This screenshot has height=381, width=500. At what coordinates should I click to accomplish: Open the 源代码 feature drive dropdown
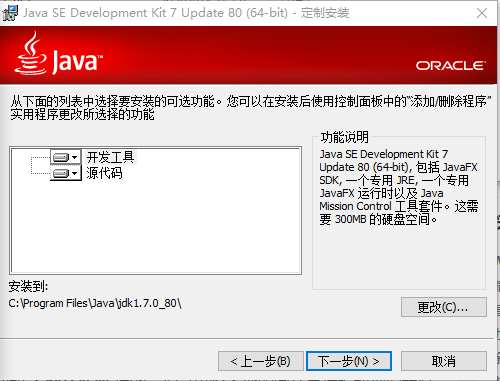coord(66,173)
